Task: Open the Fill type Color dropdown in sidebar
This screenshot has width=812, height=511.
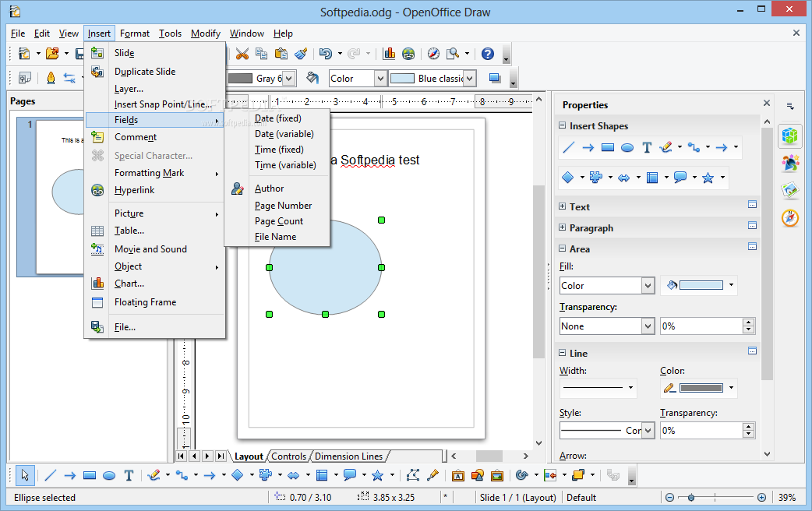Action: (648, 286)
